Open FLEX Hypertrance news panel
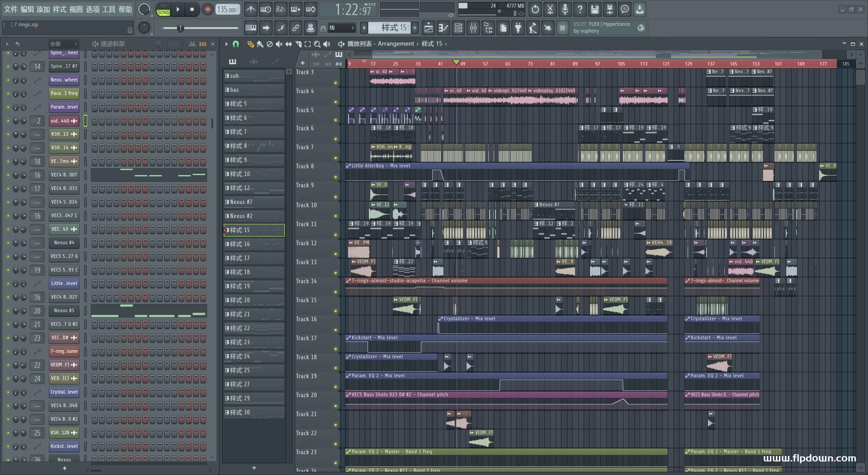 tap(609, 28)
